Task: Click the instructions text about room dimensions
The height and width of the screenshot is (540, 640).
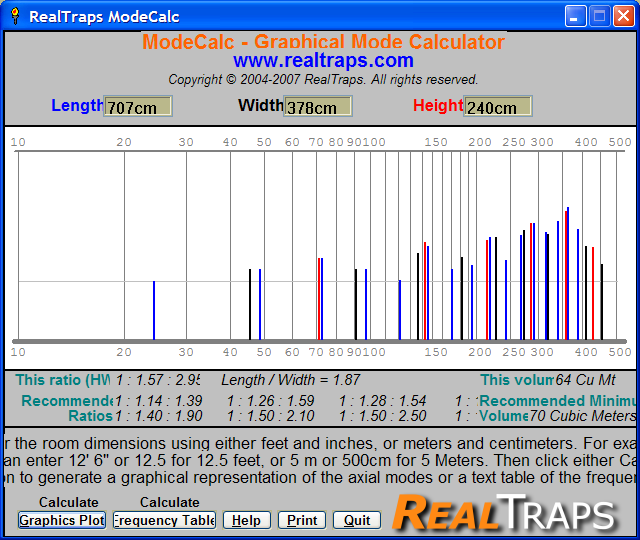Action: pyautogui.click(x=320, y=460)
